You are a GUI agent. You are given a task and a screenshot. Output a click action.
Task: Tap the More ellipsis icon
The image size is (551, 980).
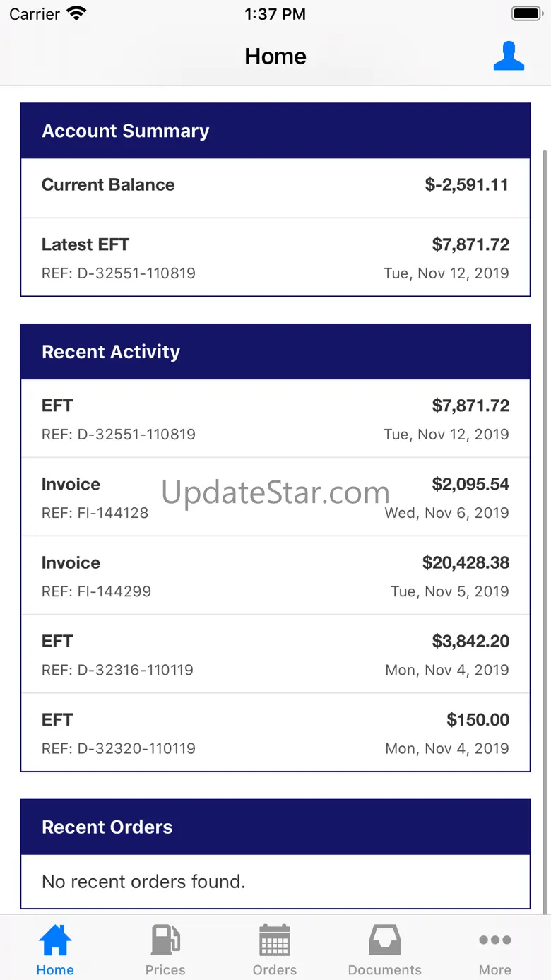(x=495, y=940)
